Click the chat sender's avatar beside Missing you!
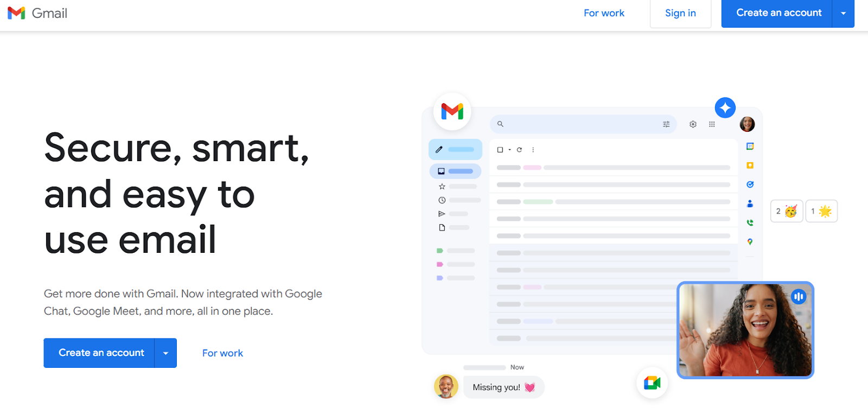 pos(446,387)
